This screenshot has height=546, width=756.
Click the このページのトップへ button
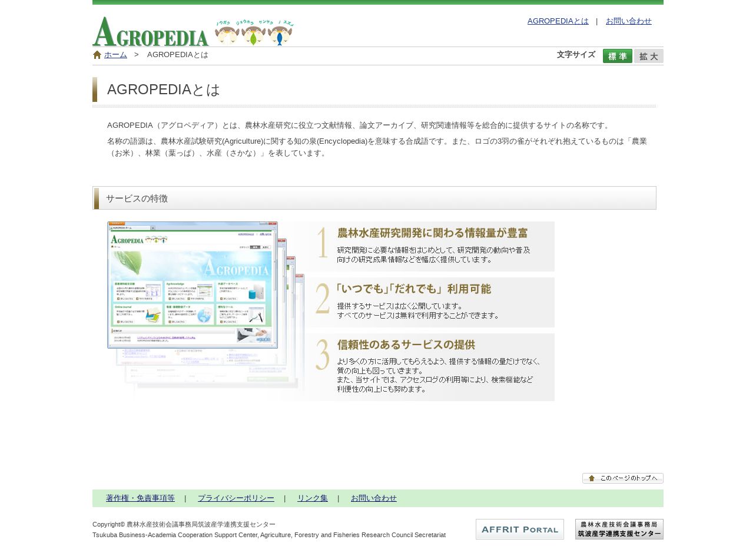[x=622, y=478]
